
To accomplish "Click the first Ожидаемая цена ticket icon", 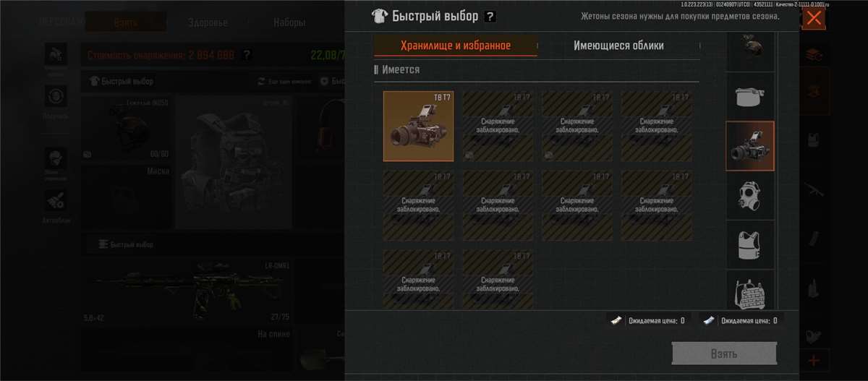I will coord(614,320).
